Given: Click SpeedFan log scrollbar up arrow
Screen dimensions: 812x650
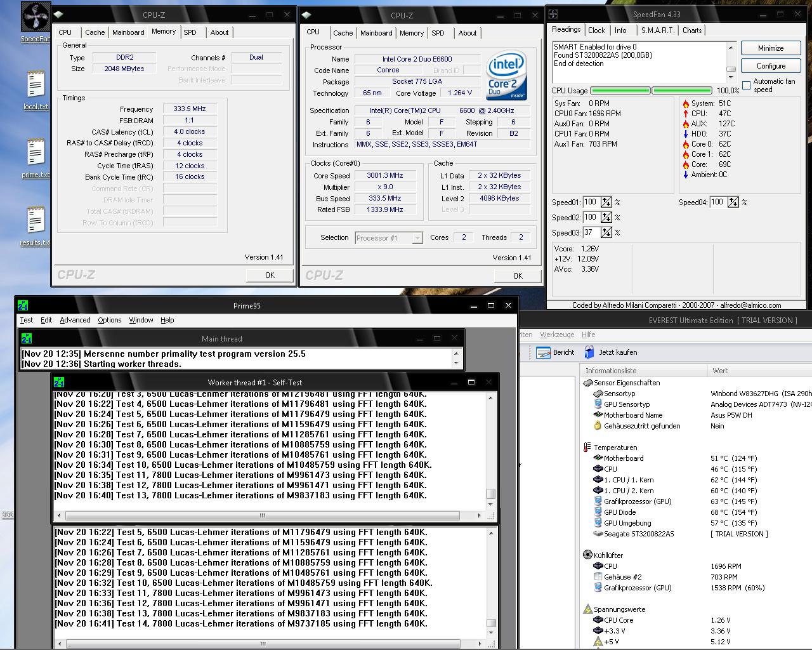Looking at the screenshot, I should pyautogui.click(x=731, y=48).
